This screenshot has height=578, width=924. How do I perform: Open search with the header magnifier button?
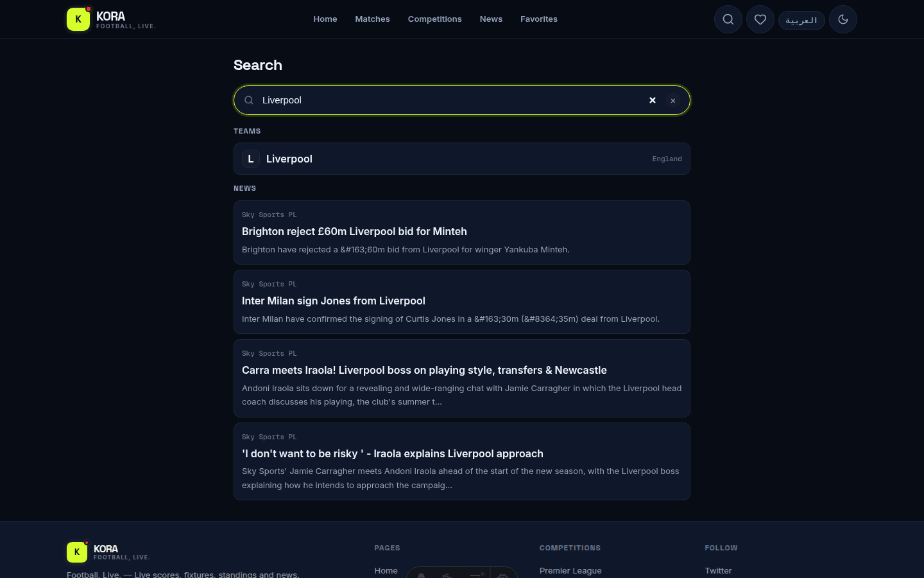point(728,19)
